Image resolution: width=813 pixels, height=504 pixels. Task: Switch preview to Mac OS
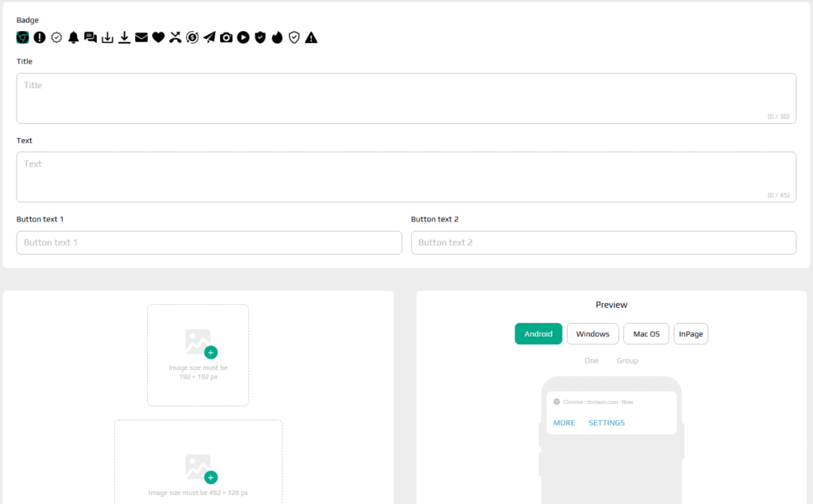[x=646, y=334]
